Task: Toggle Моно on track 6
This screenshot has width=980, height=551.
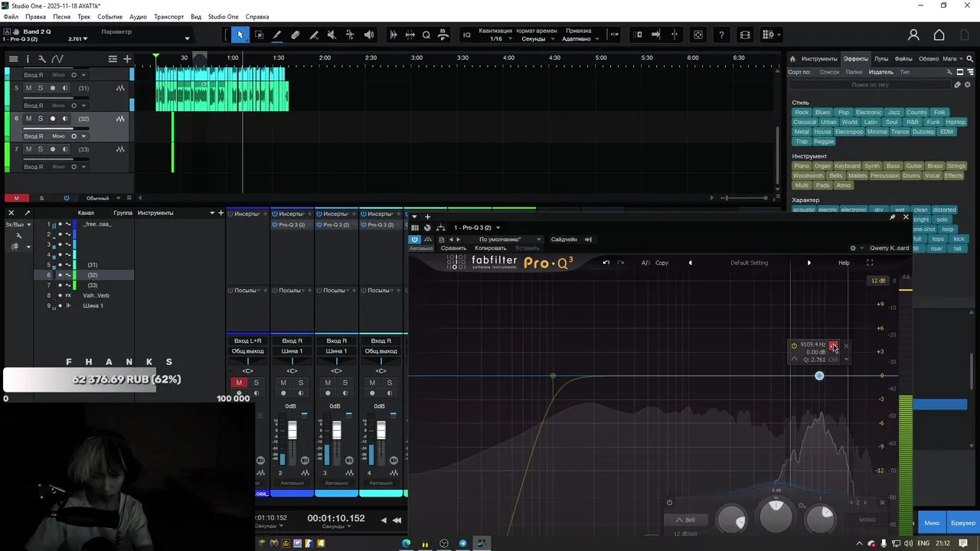Action: tap(58, 136)
